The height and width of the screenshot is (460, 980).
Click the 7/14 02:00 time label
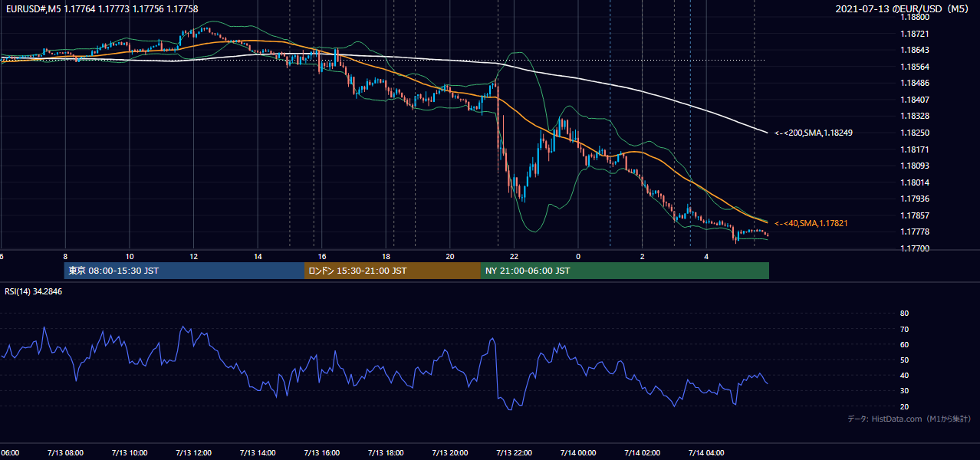pyautogui.click(x=642, y=452)
